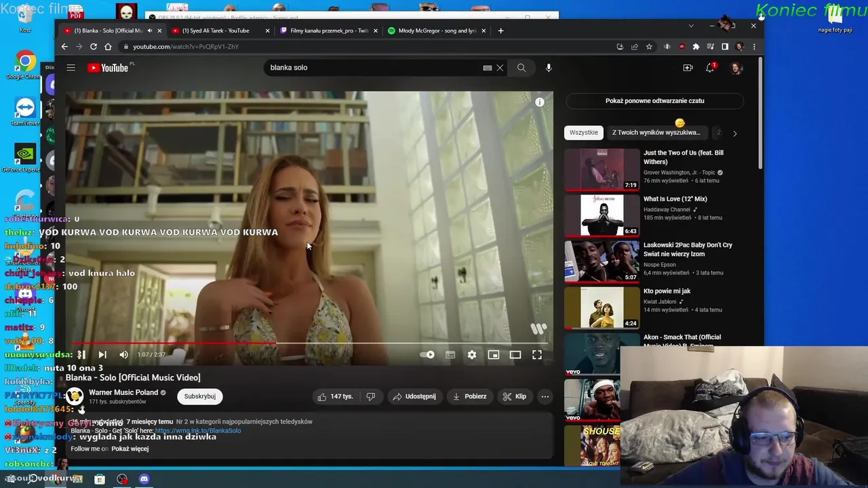Open YouTube notifications bell
This screenshot has width=868, height=488.
click(710, 68)
